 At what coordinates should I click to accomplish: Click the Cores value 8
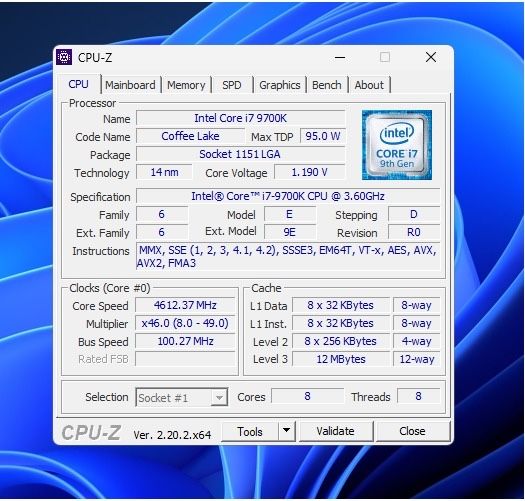point(307,396)
